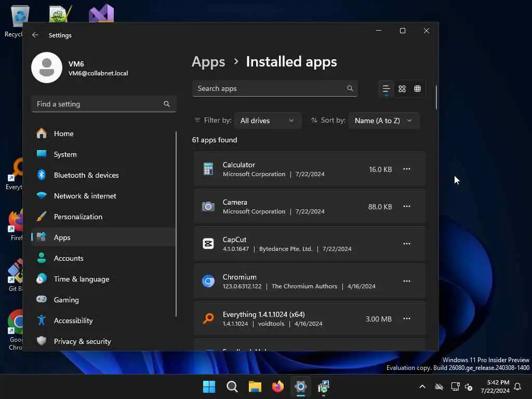Screen dimensions: 532x399
Task: Switch to grid view layout
Action: coord(402,89)
